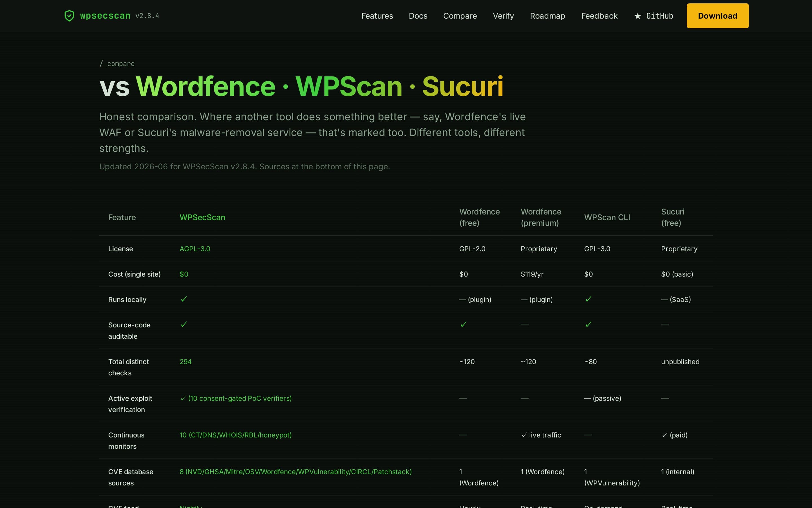This screenshot has height=508, width=812.
Task: Click the 'Active exploit verification' row label
Action: (130, 404)
